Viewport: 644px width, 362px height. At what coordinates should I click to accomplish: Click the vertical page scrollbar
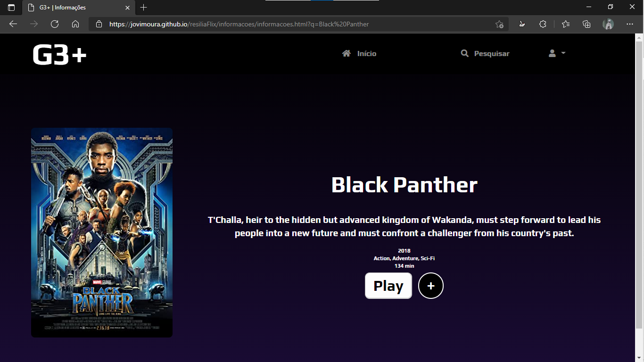click(x=640, y=184)
